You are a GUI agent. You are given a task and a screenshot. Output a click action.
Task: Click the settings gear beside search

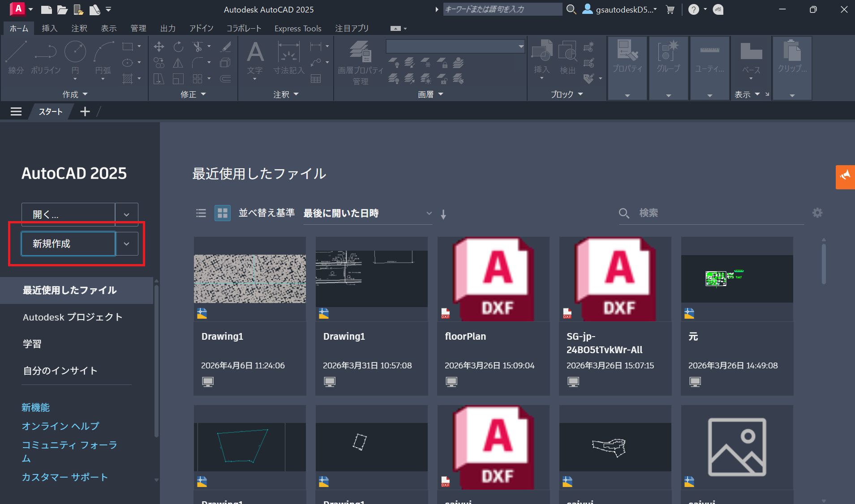click(x=817, y=213)
